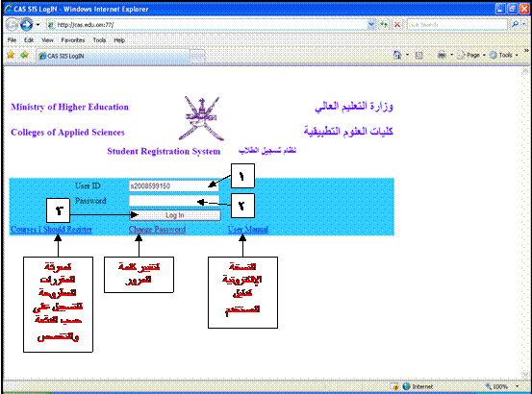This screenshot has width=532, height=394.
Task: Expand the Home button dropdown arrow
Action: coord(407,55)
